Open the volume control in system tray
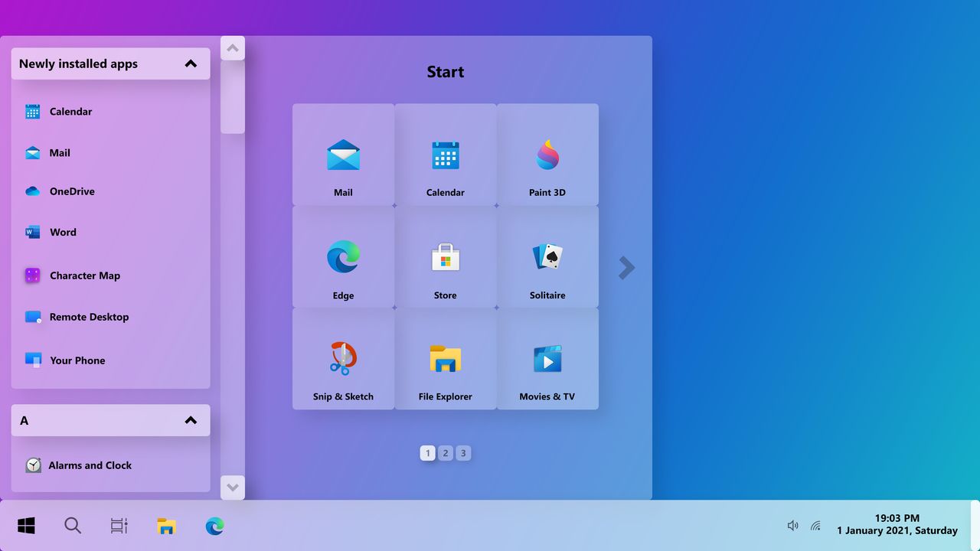The height and width of the screenshot is (551, 980). 792,525
